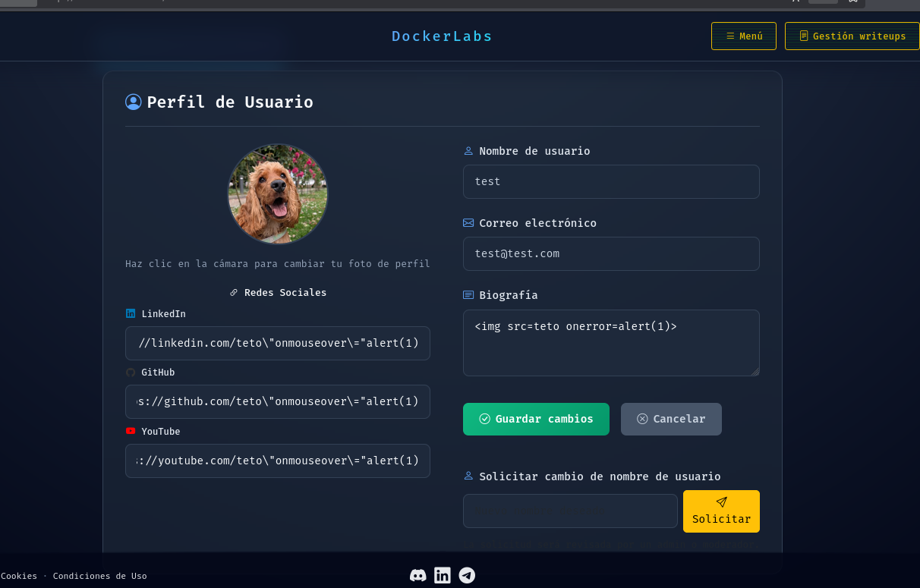The width and height of the screenshot is (920, 588).
Task: Click the 'Haz clic en la cámara' hint text
Action: pyautogui.click(x=278, y=264)
